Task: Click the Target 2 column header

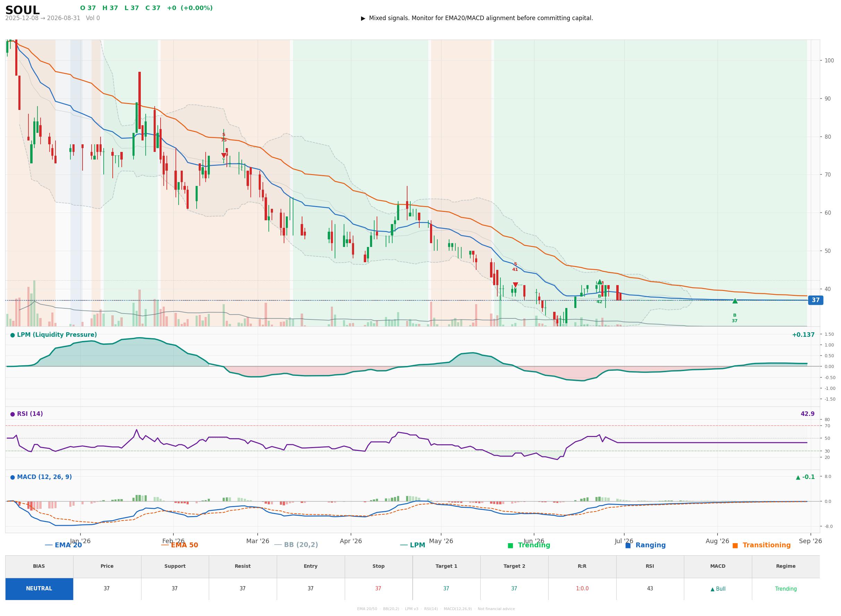Action: 514,566
